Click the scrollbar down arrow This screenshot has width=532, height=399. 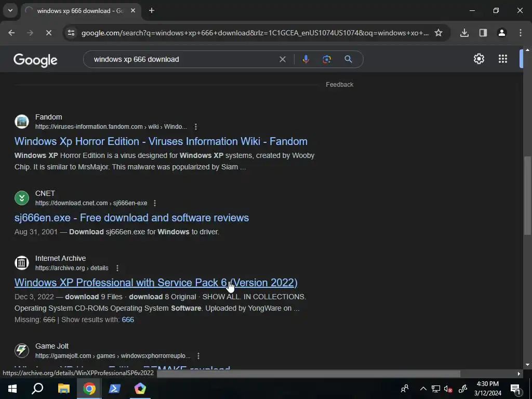click(x=527, y=365)
